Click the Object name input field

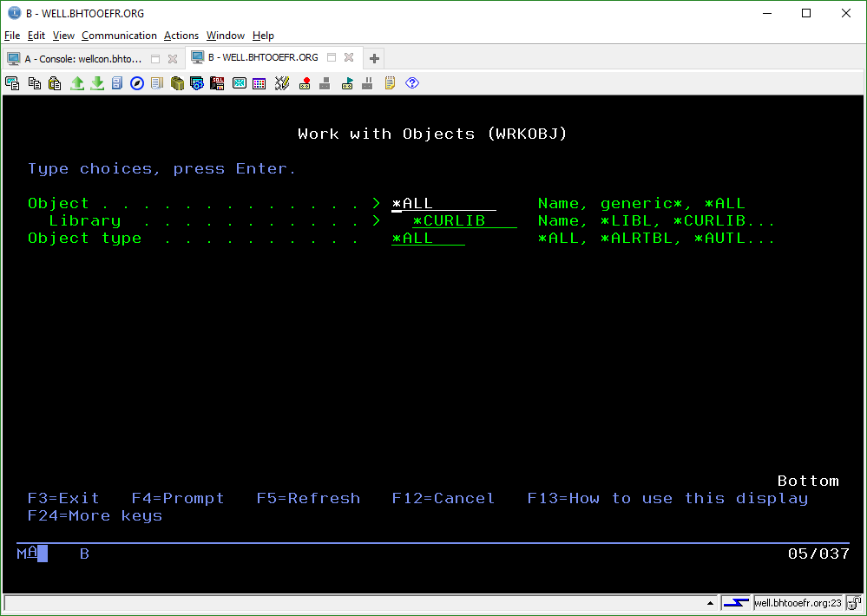point(443,204)
